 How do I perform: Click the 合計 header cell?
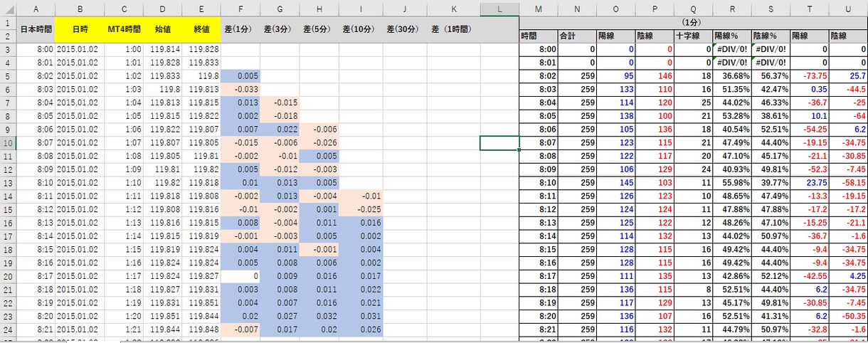click(576, 36)
